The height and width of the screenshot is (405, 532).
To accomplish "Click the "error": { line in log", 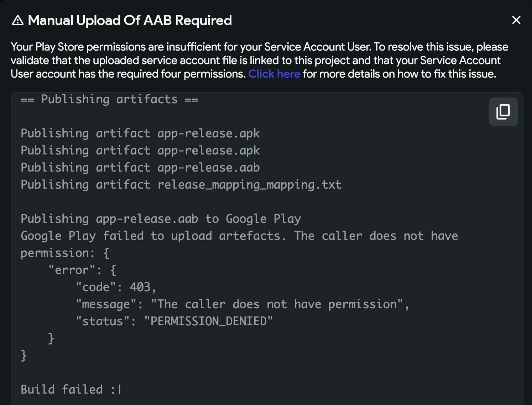I will click(82, 270).
